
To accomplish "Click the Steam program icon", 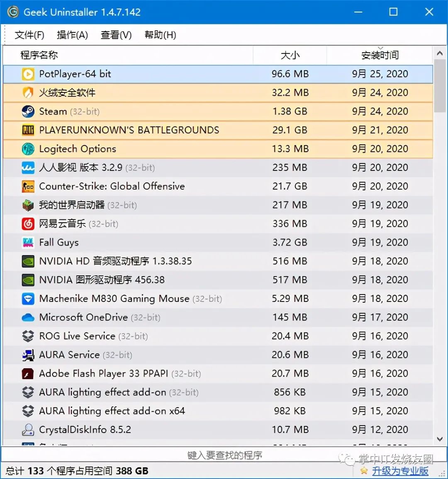I will [x=28, y=112].
